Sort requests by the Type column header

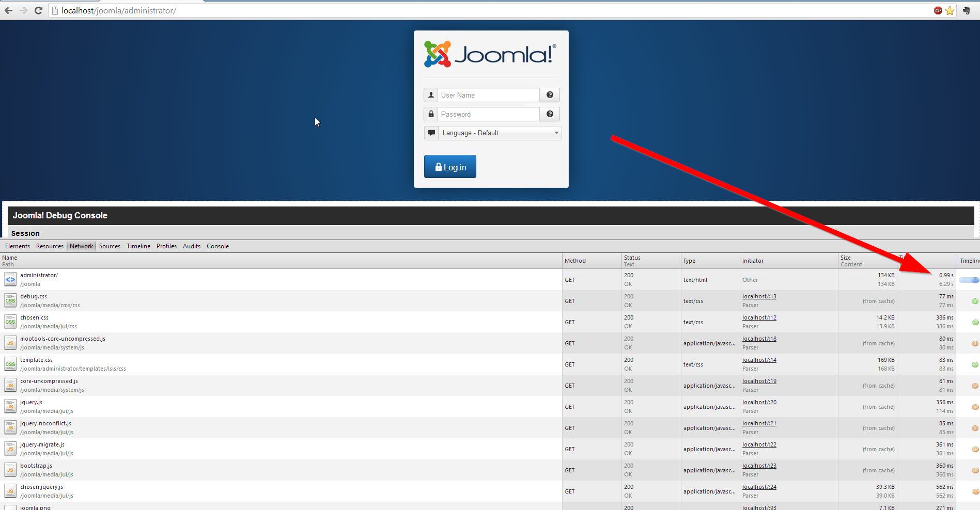710,261
